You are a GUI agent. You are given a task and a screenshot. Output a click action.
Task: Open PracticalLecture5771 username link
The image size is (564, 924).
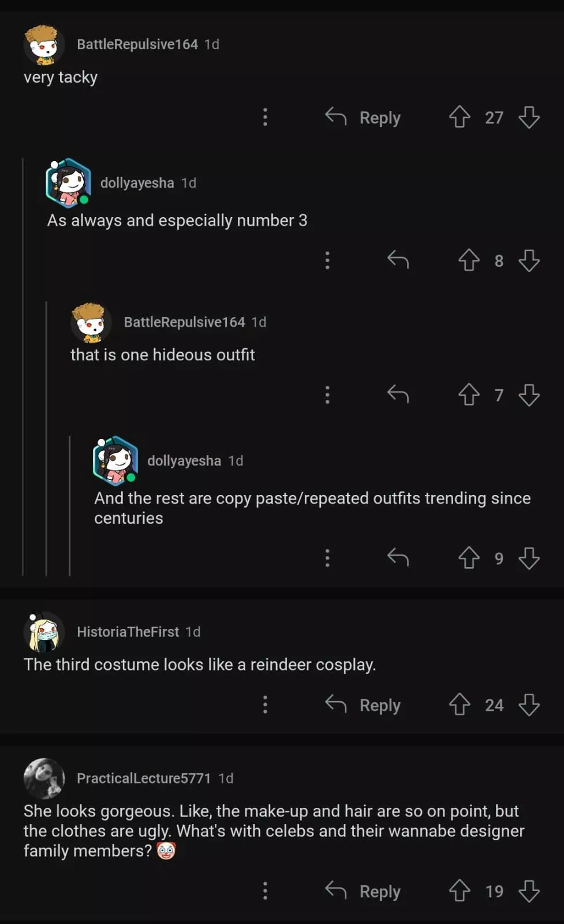(144, 778)
